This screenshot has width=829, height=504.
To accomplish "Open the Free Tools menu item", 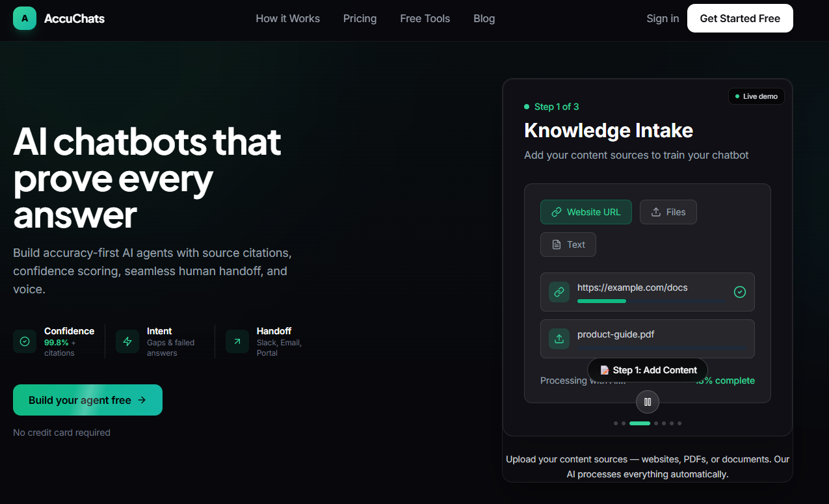I will (x=425, y=18).
